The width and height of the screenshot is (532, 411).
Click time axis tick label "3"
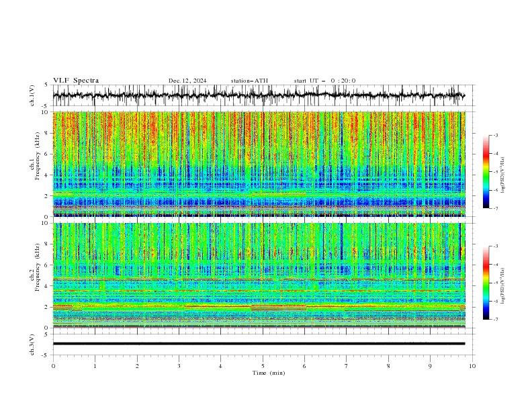coord(179,366)
